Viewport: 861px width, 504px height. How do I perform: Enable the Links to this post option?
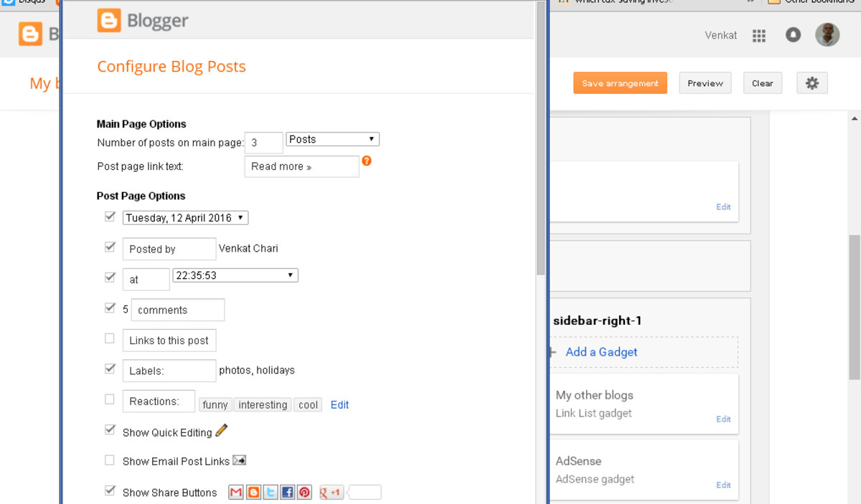(110, 338)
